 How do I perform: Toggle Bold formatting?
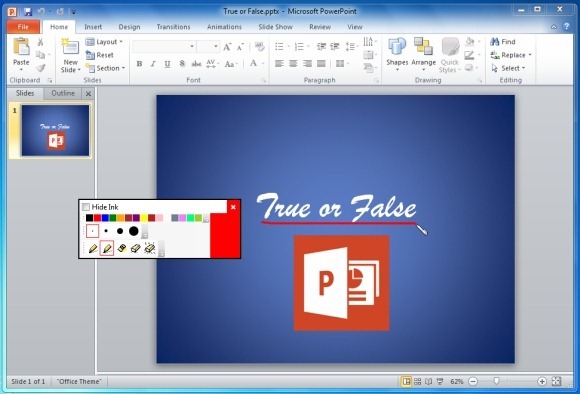tap(139, 64)
